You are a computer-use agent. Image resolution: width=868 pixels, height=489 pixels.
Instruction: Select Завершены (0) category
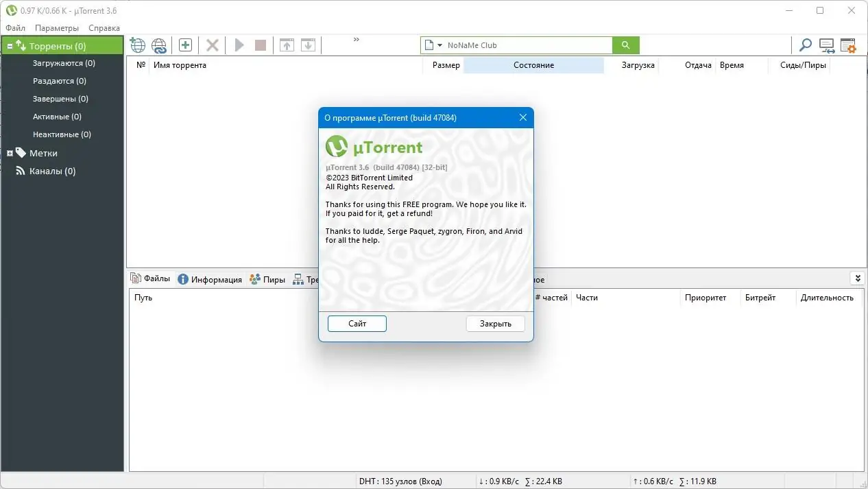pos(60,99)
